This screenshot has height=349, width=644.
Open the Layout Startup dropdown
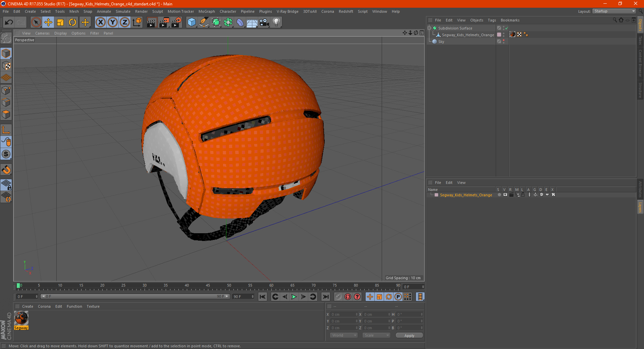[614, 11]
